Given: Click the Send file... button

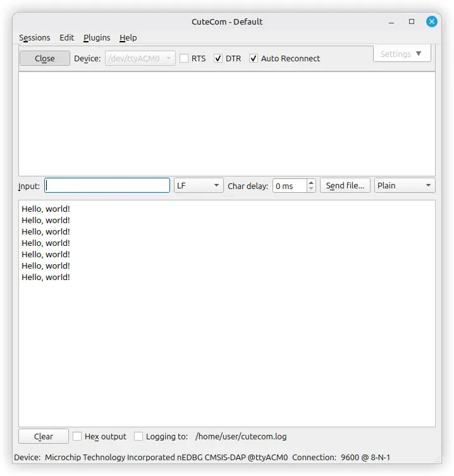Looking at the screenshot, I should (x=345, y=185).
